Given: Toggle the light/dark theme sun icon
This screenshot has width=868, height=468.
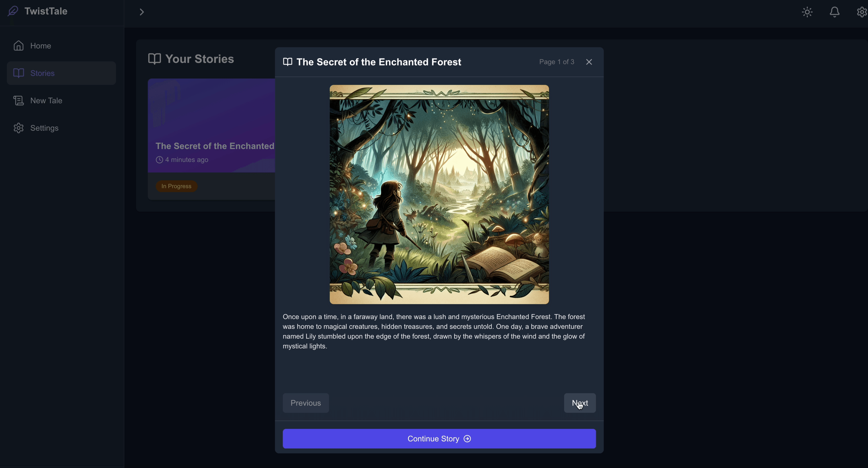Looking at the screenshot, I should pos(807,12).
